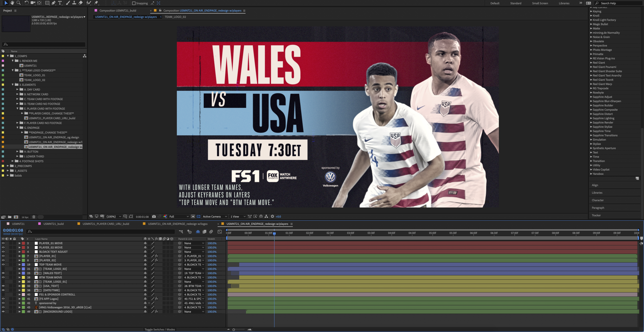Expand the 4. FOOTAGE SHOTS folder
This screenshot has height=332, width=644.
13,161
